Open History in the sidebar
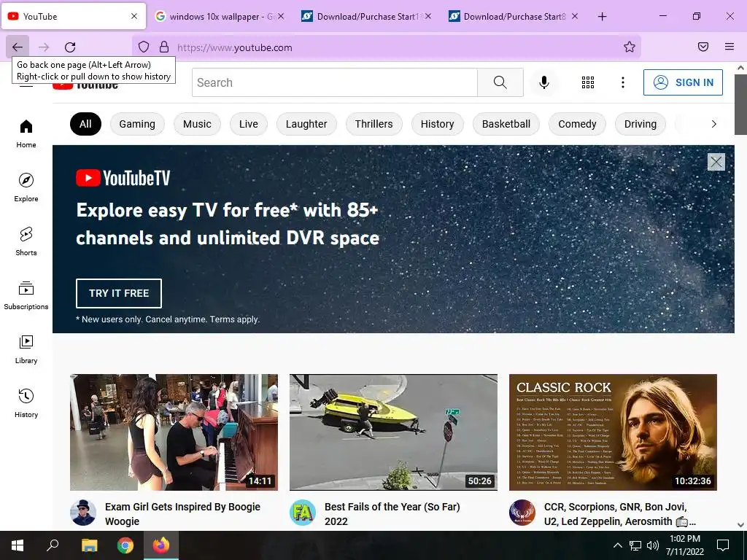This screenshot has width=747, height=560. coord(26,403)
